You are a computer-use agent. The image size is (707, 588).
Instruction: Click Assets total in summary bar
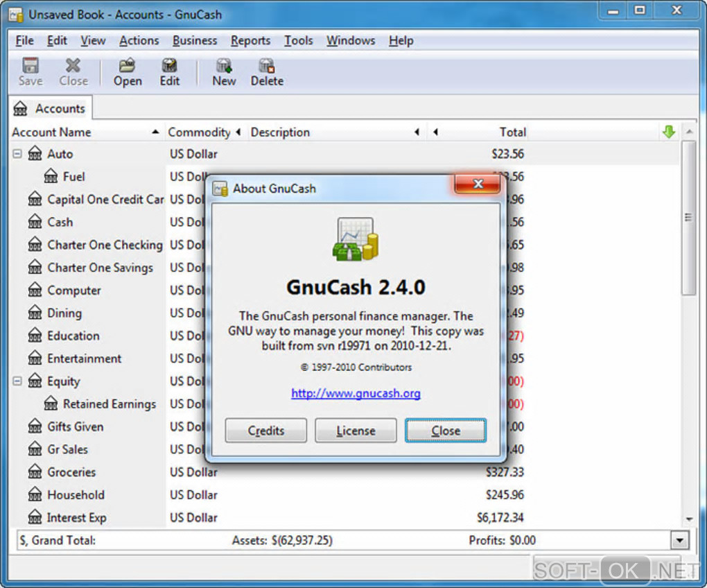tap(282, 540)
